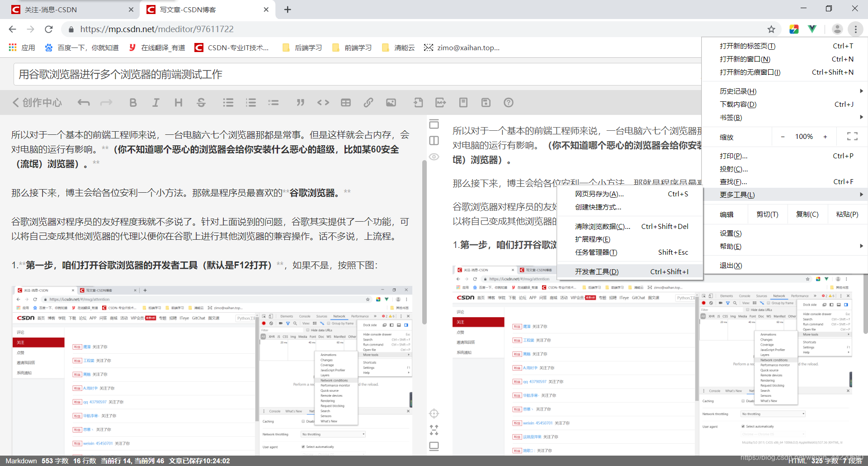Click the user profile avatar icon
This screenshot has width=868, height=466.
point(837,29)
